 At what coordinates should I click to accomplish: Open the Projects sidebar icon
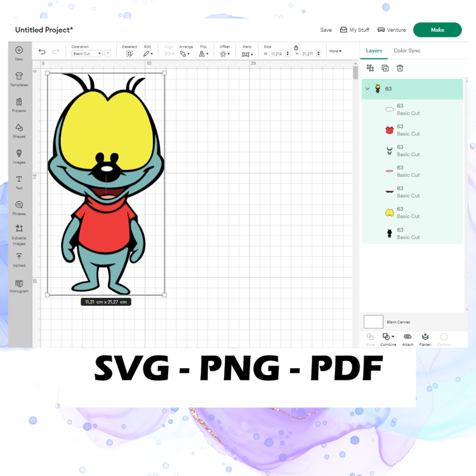click(19, 102)
